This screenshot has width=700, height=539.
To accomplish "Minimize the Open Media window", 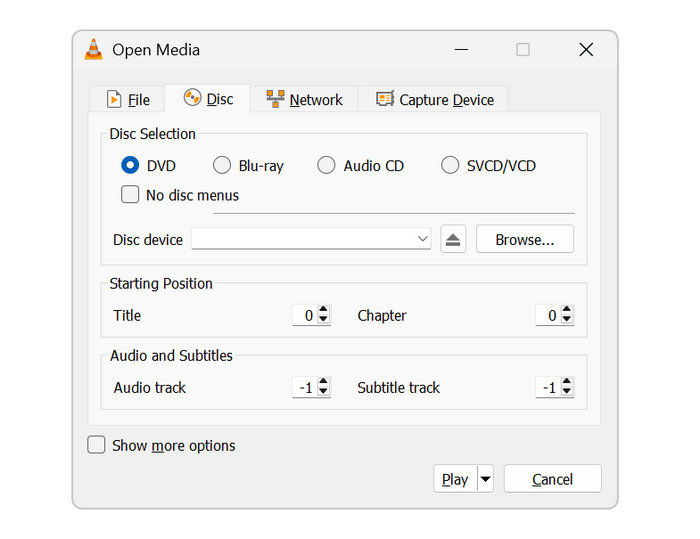I will (x=461, y=49).
